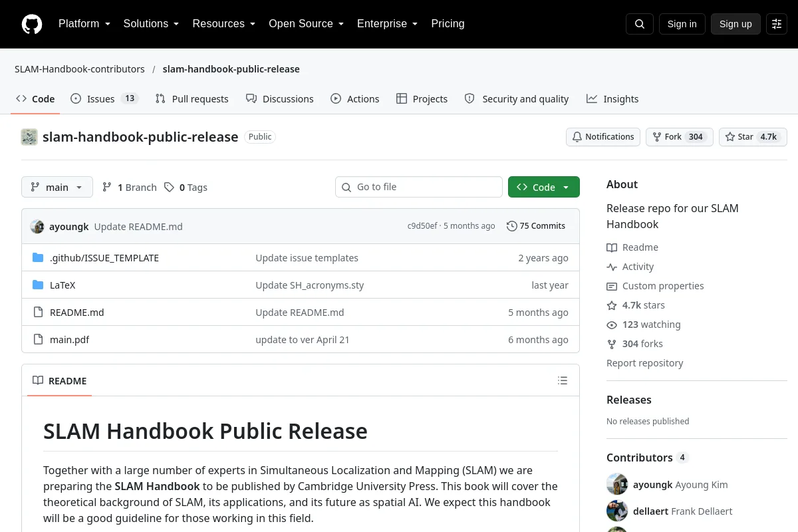Image resolution: width=798 pixels, height=532 pixels.
Task: Expand the Resources menu
Action: coord(224,24)
